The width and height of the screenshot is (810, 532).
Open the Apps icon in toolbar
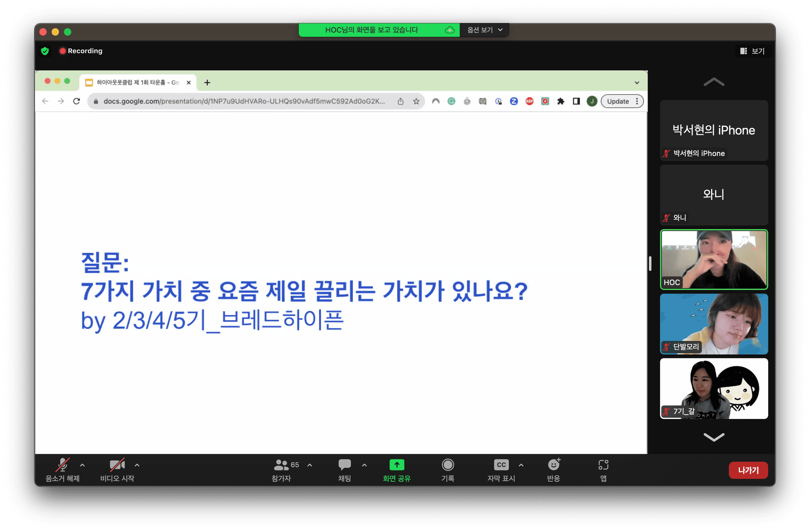pyautogui.click(x=603, y=465)
